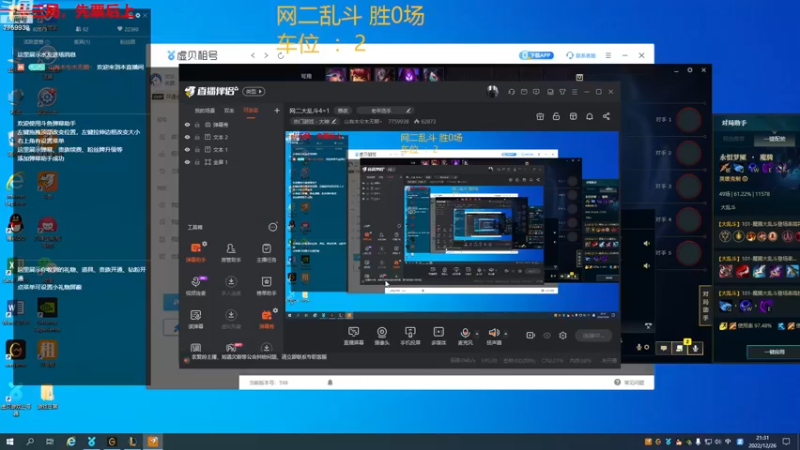Open the 榜单助手 tool
The height and width of the screenshot is (450, 800).
click(266, 286)
